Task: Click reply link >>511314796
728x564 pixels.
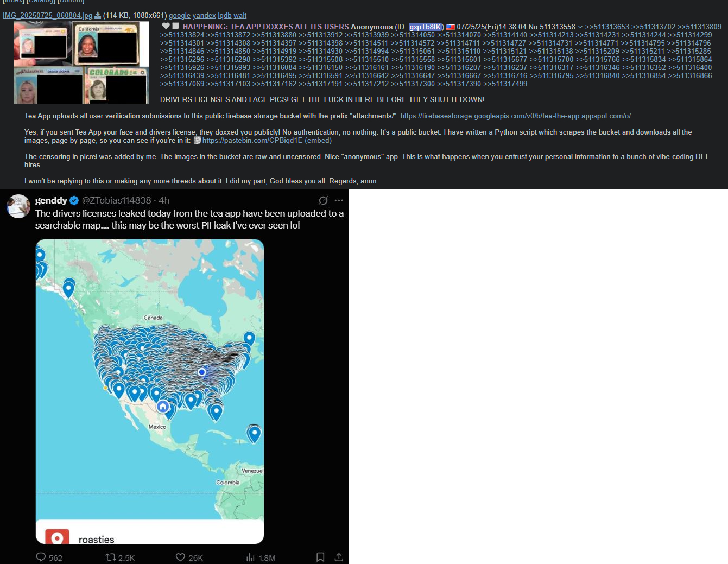Action: tap(688, 43)
